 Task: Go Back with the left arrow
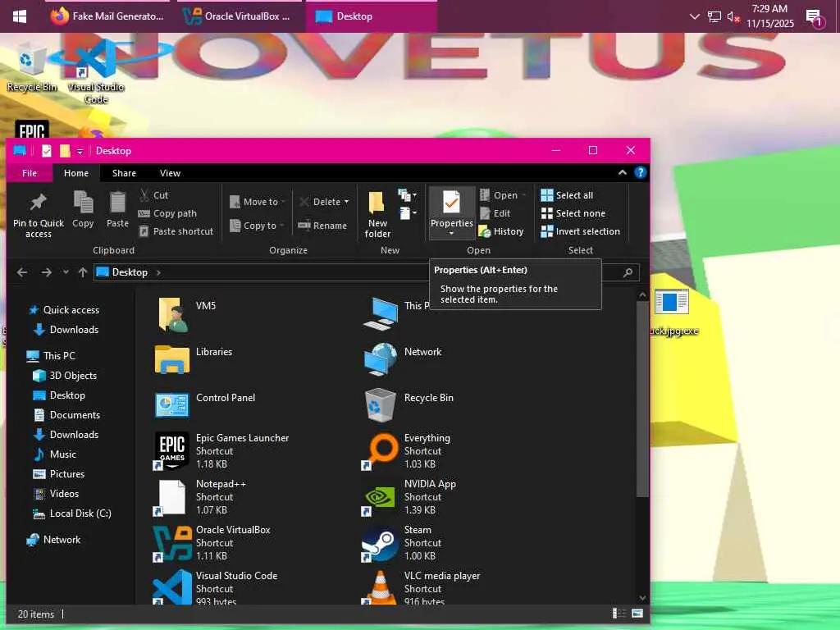[x=22, y=272]
